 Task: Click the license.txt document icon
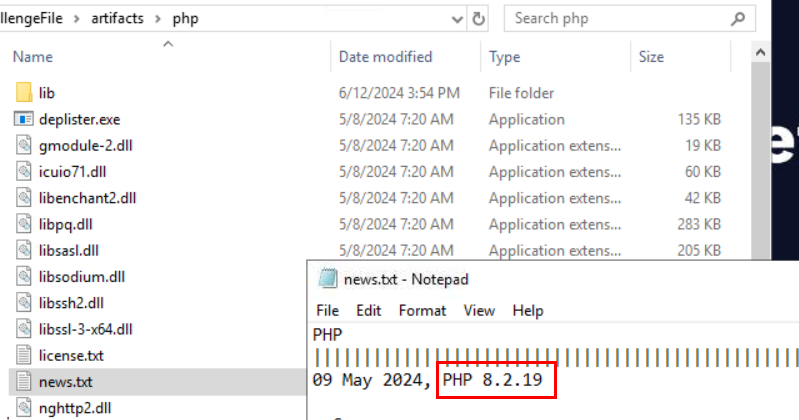click(23, 355)
